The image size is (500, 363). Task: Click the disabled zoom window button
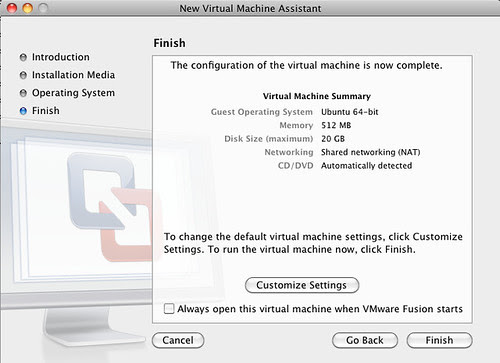[x=43, y=8]
